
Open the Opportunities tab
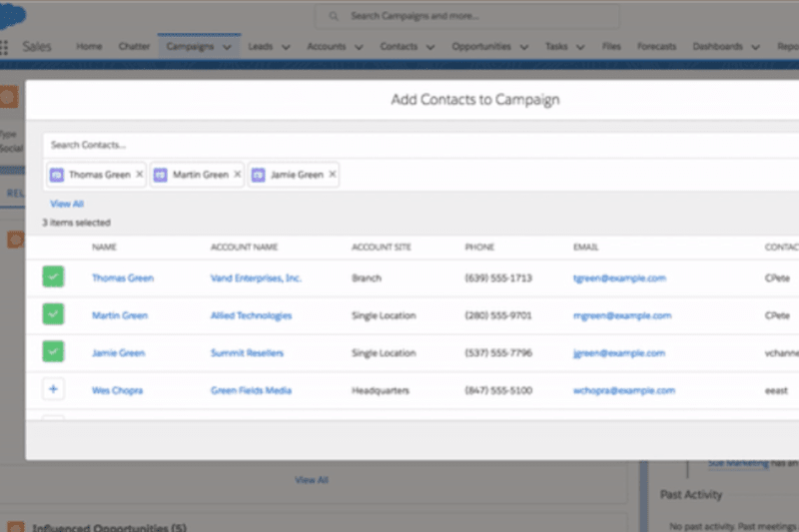coord(481,46)
